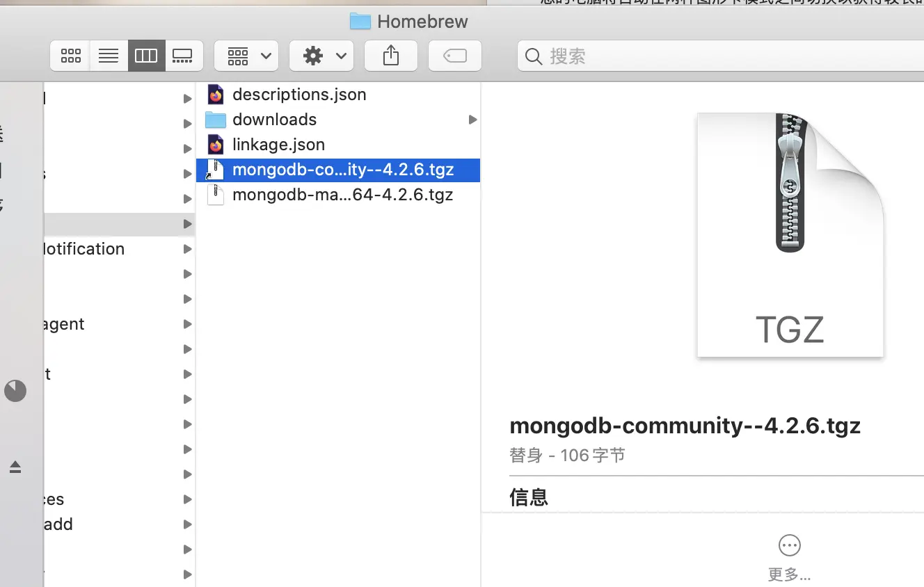Click the eject icon in sidebar

click(15, 467)
